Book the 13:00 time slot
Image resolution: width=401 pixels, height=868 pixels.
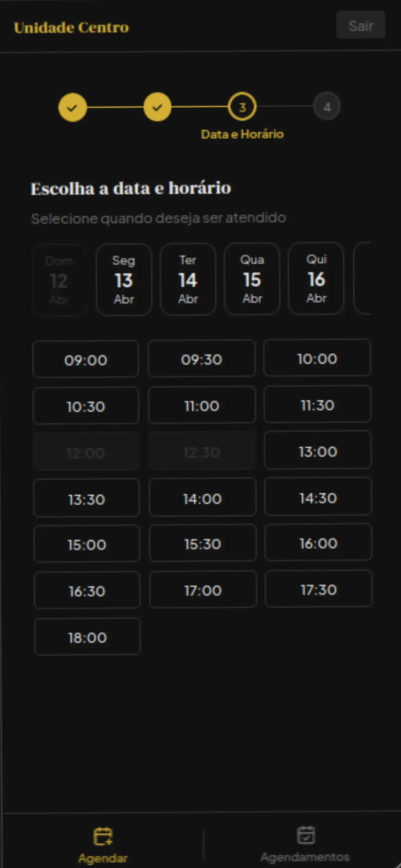tap(318, 450)
